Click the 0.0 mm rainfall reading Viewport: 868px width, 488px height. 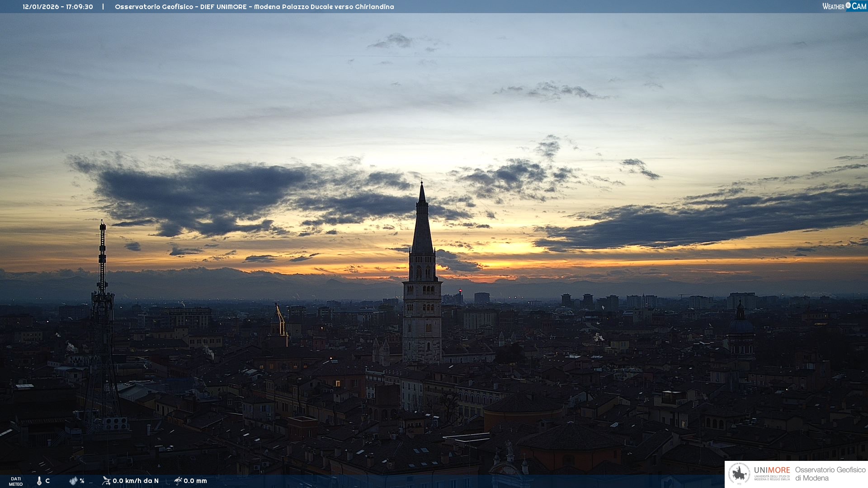point(195,481)
